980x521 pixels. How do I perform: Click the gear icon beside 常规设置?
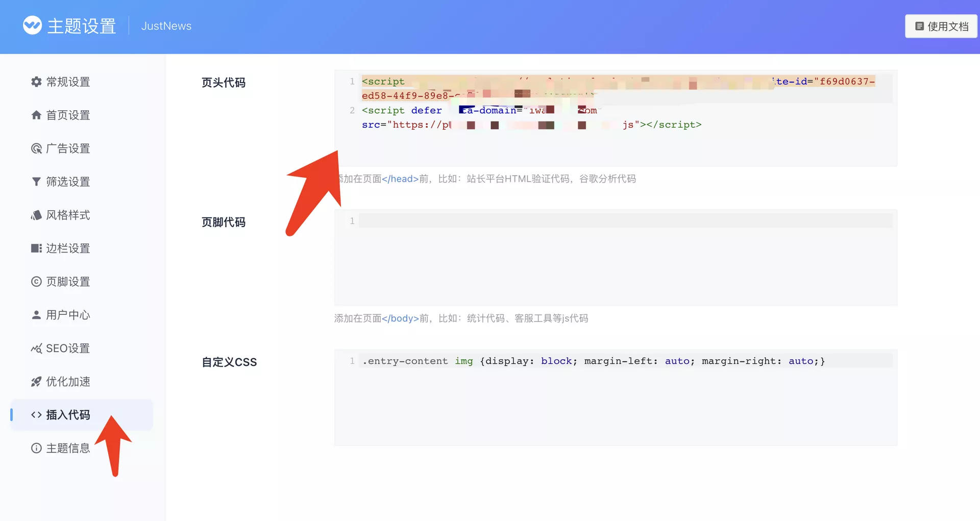pyautogui.click(x=36, y=82)
